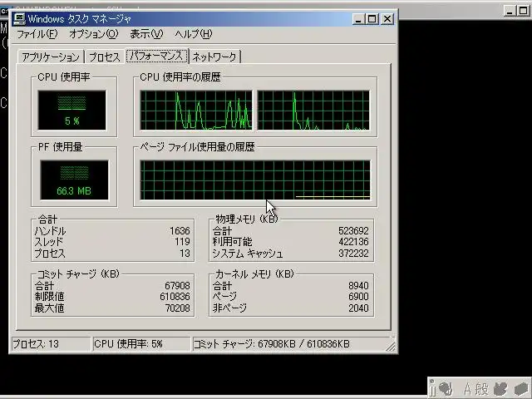This screenshot has height=399, width=532.
Task: Click kernel memory total 8940
Action: pos(358,286)
